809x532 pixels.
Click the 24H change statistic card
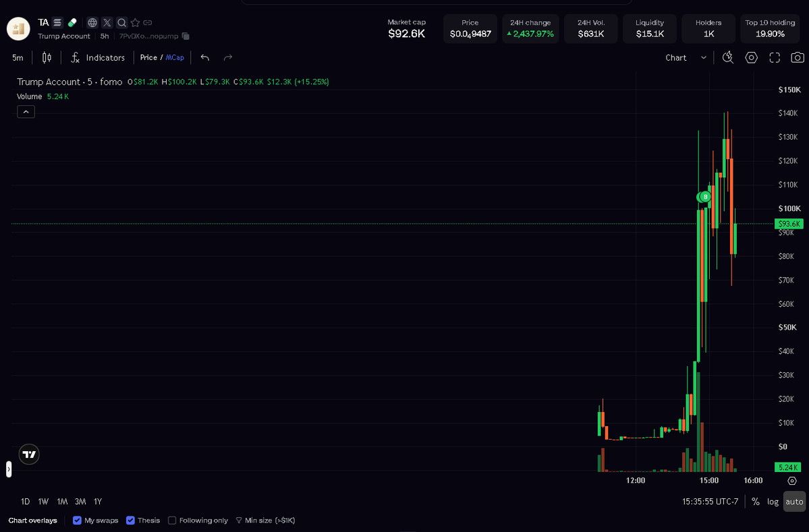point(530,29)
